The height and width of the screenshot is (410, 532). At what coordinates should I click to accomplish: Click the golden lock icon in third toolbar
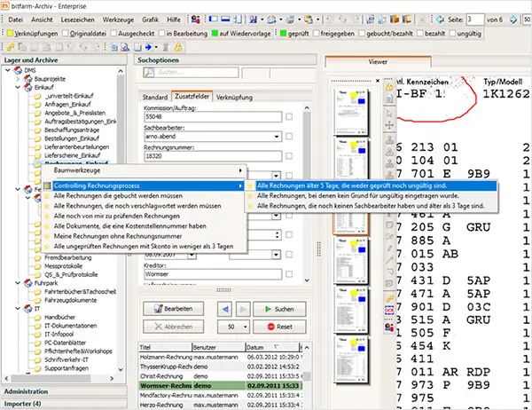pos(178,47)
